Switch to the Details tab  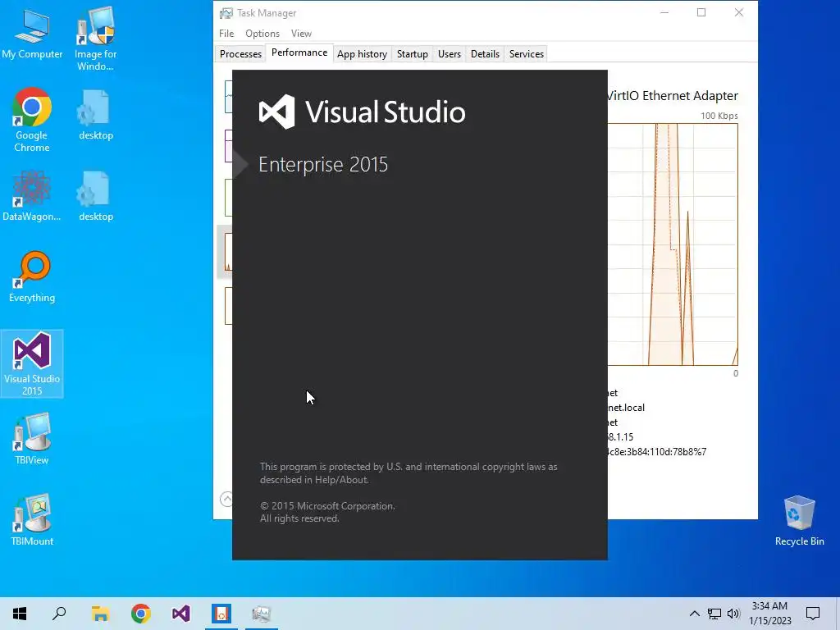coord(486,53)
